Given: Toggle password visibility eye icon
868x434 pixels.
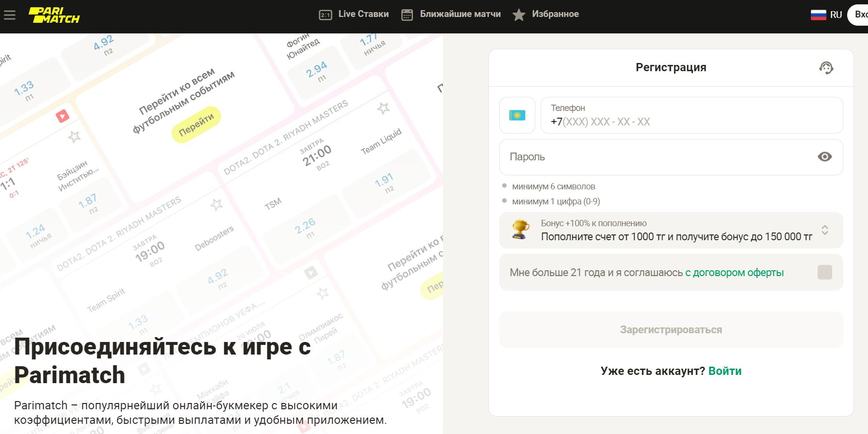Looking at the screenshot, I should coord(824,156).
